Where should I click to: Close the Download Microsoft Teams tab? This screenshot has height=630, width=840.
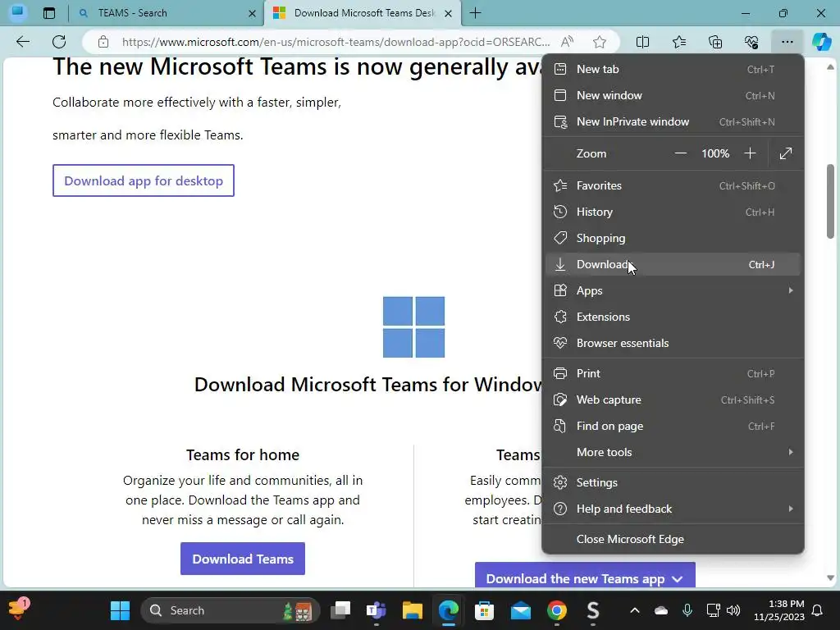coord(449,13)
